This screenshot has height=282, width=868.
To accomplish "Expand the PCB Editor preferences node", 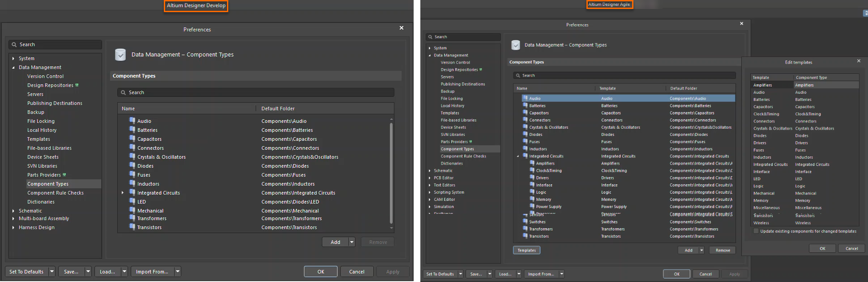I will pyautogui.click(x=430, y=178).
